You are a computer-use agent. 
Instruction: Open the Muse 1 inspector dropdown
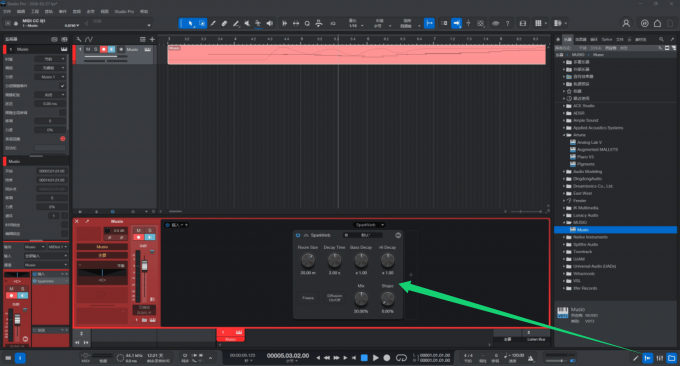50,77
